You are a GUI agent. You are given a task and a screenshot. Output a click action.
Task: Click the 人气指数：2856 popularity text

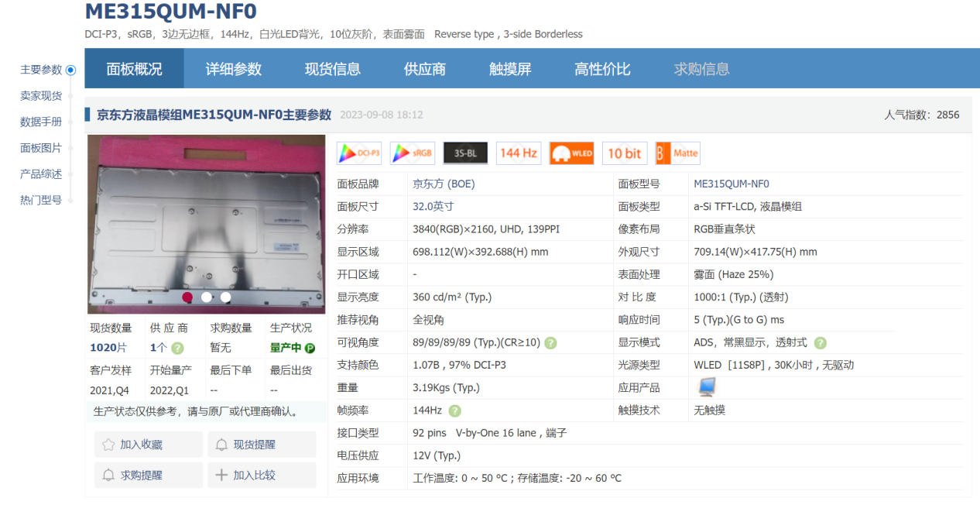click(x=922, y=115)
